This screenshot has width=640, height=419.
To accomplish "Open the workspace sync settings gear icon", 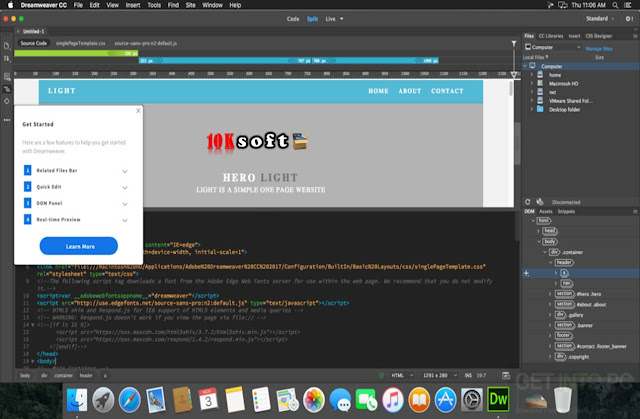I will pyautogui.click(x=629, y=19).
